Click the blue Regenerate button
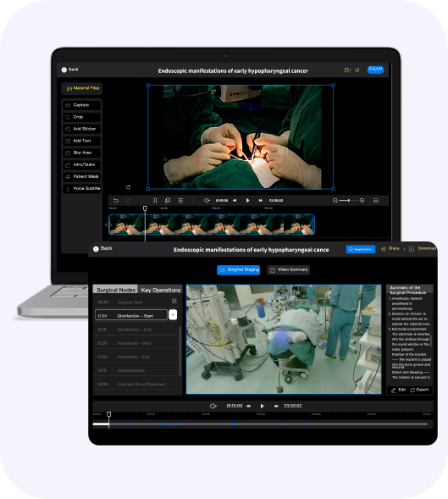Image resolution: width=448 pixels, height=499 pixels. [x=361, y=249]
